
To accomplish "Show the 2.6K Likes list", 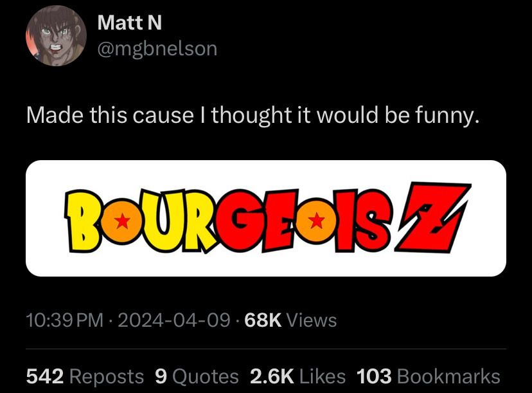I will [x=297, y=376].
